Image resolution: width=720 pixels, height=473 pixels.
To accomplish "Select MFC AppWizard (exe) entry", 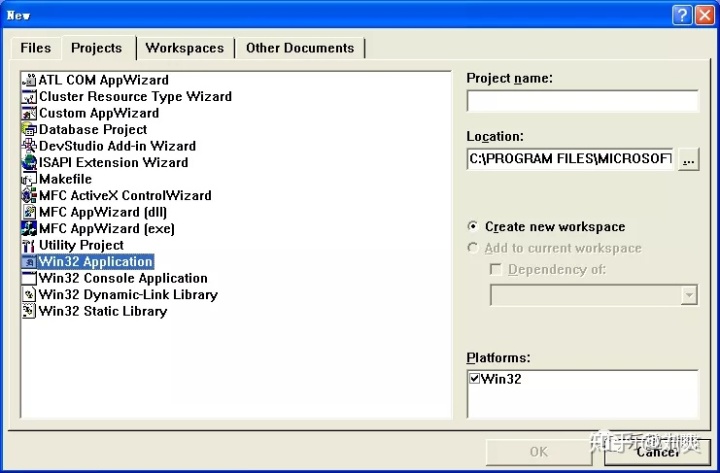I will click(107, 229).
